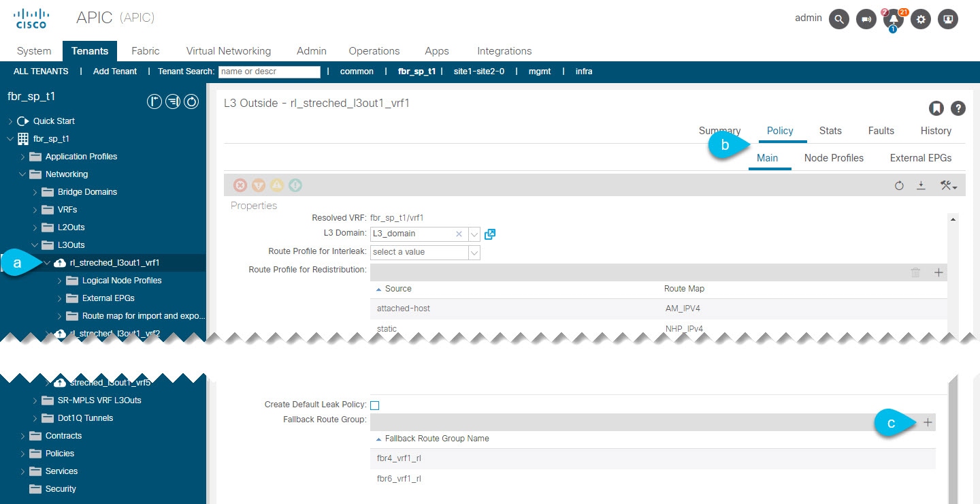
Task: Collapse the L3Outs folder
Action: [x=35, y=245]
